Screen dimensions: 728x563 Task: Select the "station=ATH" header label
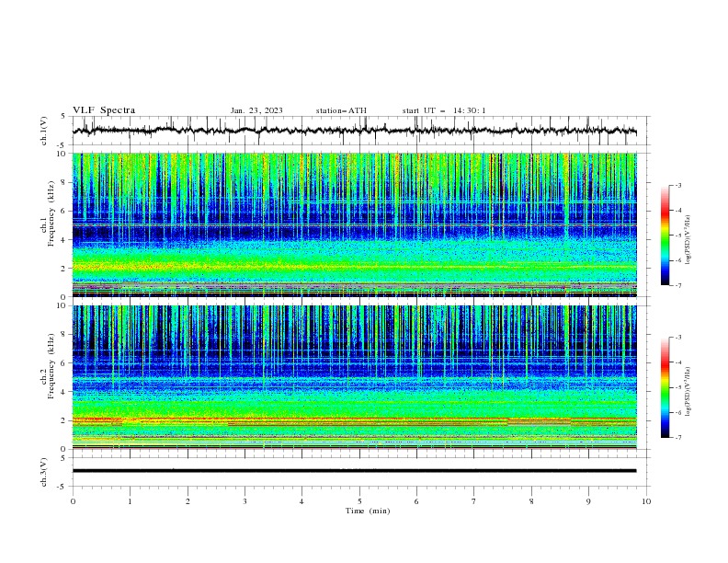(341, 110)
